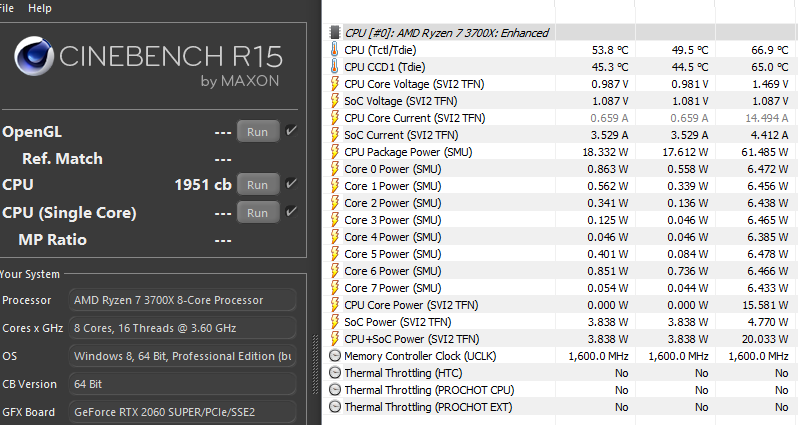Select the CPU Package Power (SMU) label

[x=408, y=152]
